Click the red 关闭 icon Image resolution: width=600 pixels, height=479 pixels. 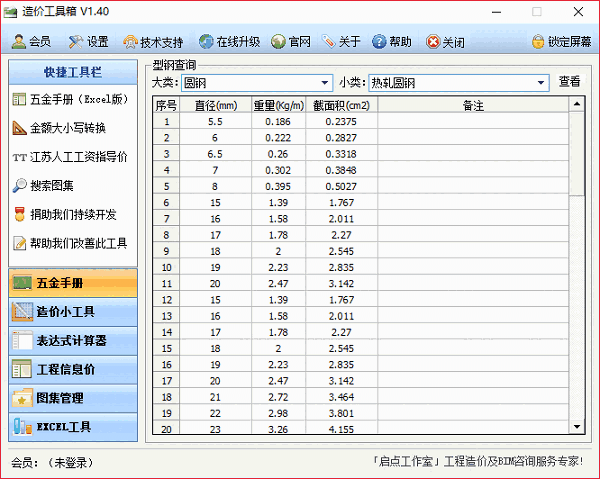[433, 41]
